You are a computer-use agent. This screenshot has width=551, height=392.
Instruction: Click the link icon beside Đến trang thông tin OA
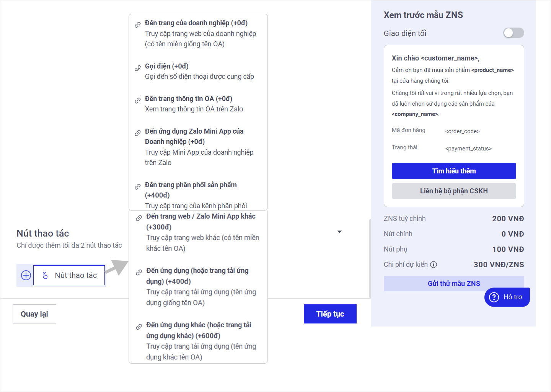pos(138,101)
